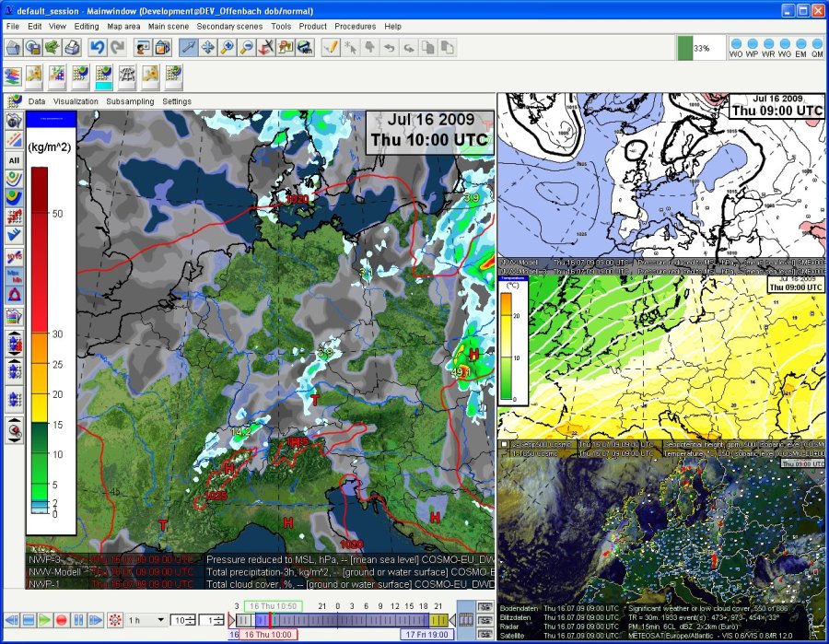
Task: Click the red current-time marker on the timeline
Action: point(270,620)
